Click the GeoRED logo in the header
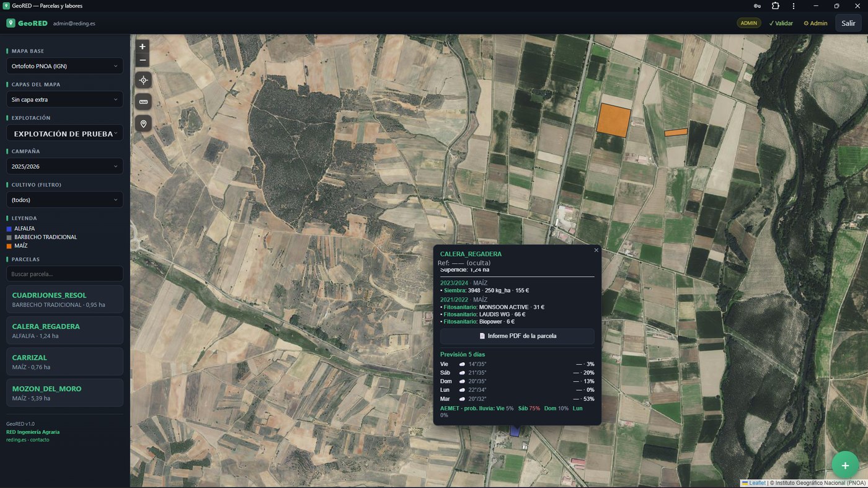 [x=27, y=23]
